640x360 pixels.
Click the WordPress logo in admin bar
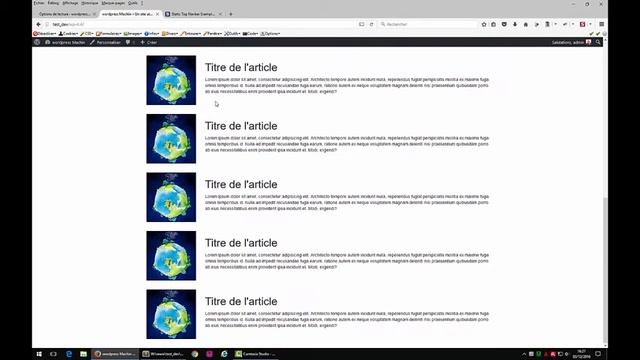click(x=37, y=42)
